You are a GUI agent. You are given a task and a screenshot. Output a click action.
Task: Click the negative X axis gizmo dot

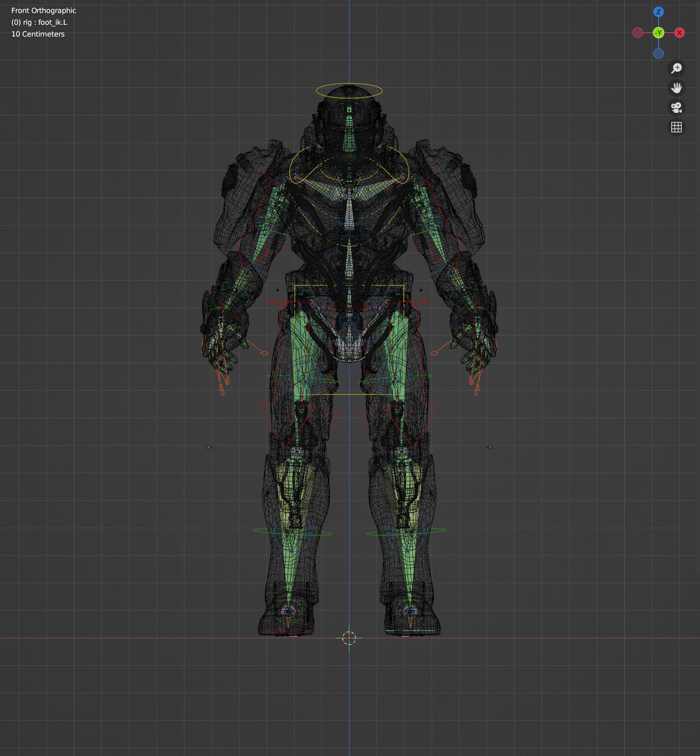[x=637, y=33]
